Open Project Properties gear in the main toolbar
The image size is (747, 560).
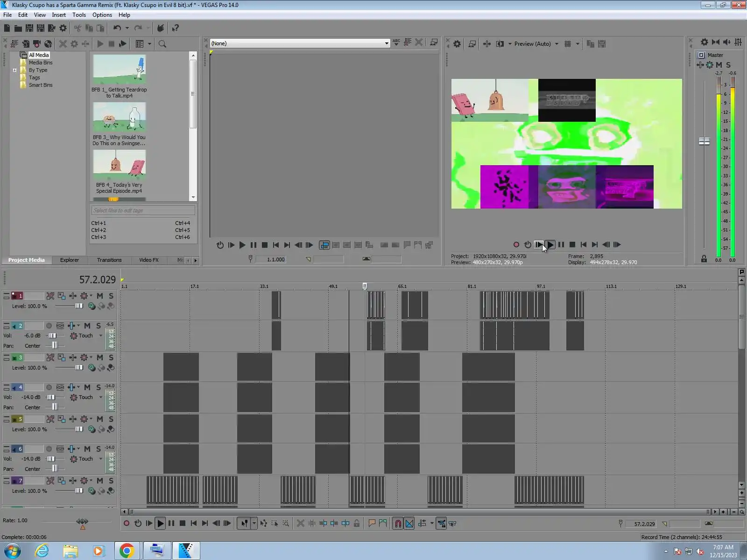(63, 28)
